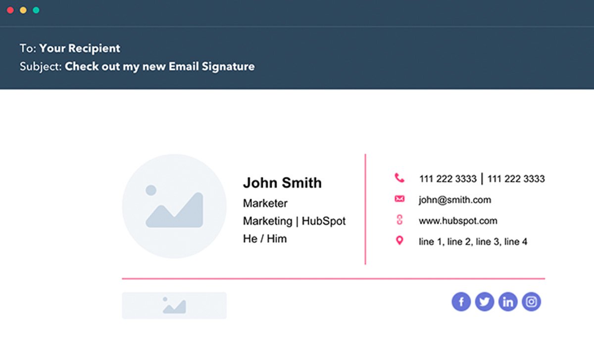This screenshot has height=364, width=594.
Task: Click the pink phone icon
Action: pos(399,177)
